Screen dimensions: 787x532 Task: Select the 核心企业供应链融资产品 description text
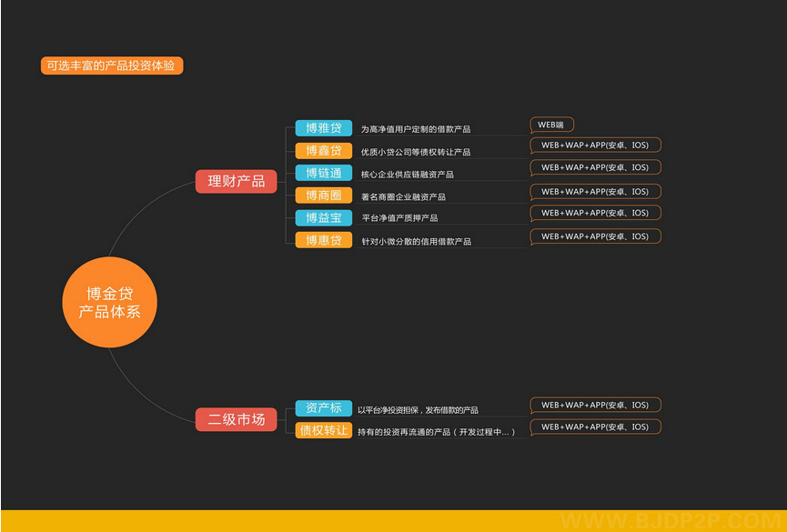pyautogui.click(x=407, y=174)
